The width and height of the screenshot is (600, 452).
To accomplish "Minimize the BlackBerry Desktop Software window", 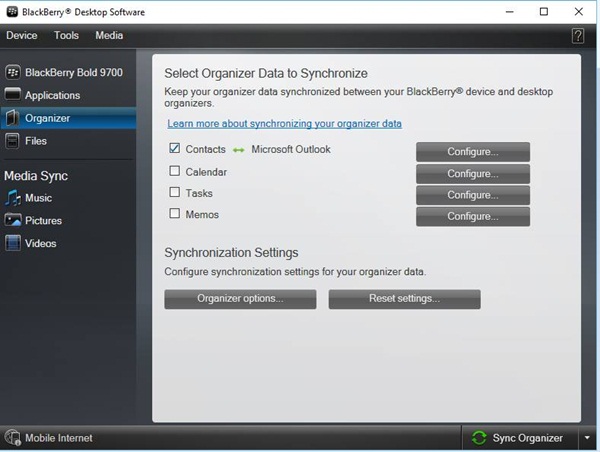I will pyautogui.click(x=510, y=12).
